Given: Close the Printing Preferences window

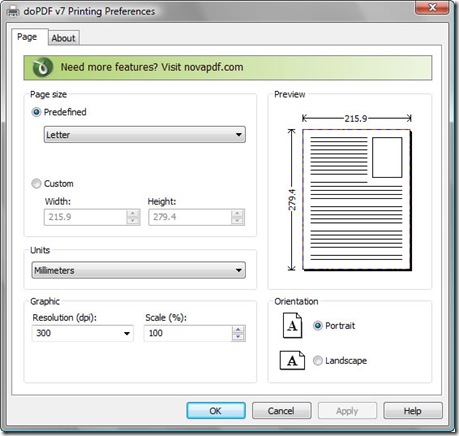Looking at the screenshot, I should click(x=432, y=7).
